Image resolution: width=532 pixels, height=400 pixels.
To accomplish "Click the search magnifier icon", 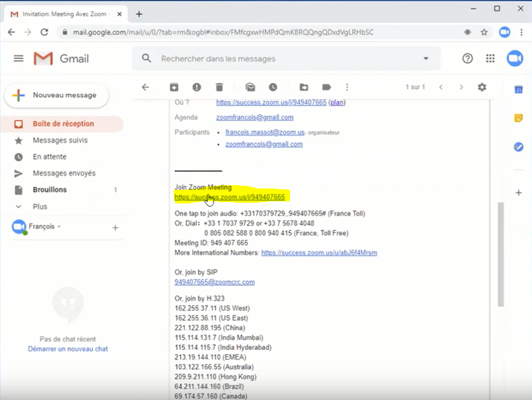I will pos(146,58).
